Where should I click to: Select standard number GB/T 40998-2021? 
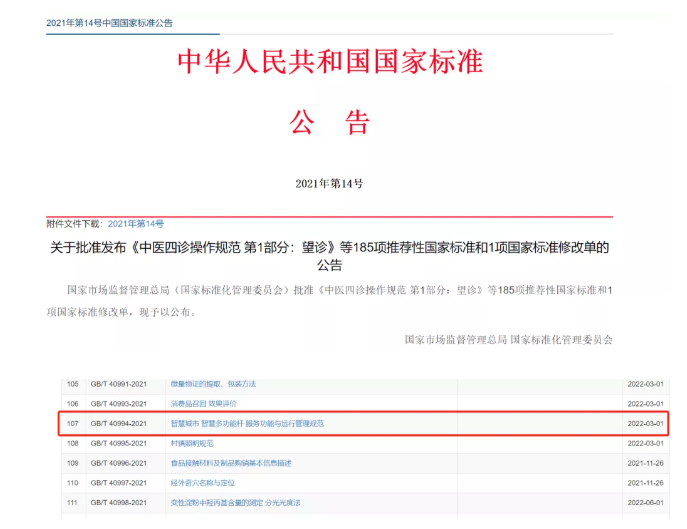[x=119, y=502]
